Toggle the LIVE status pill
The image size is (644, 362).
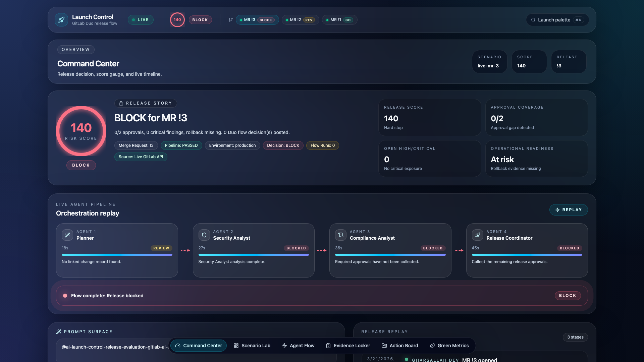tap(141, 20)
